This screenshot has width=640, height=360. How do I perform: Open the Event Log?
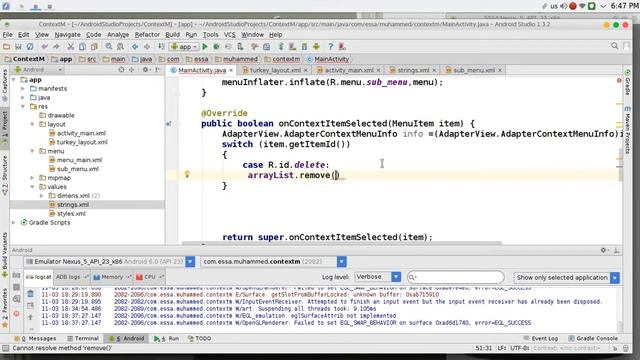(x=541, y=338)
